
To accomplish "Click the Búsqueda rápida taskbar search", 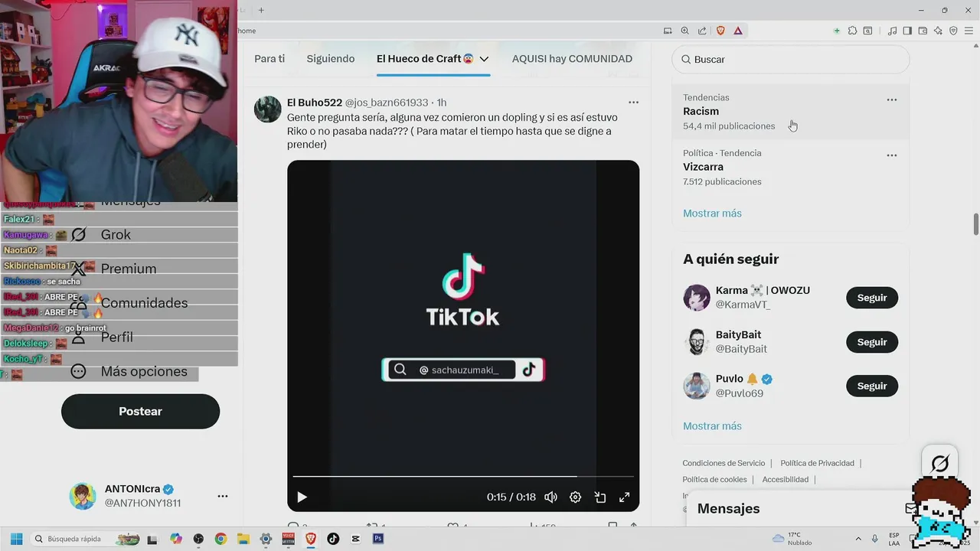I will (x=86, y=539).
